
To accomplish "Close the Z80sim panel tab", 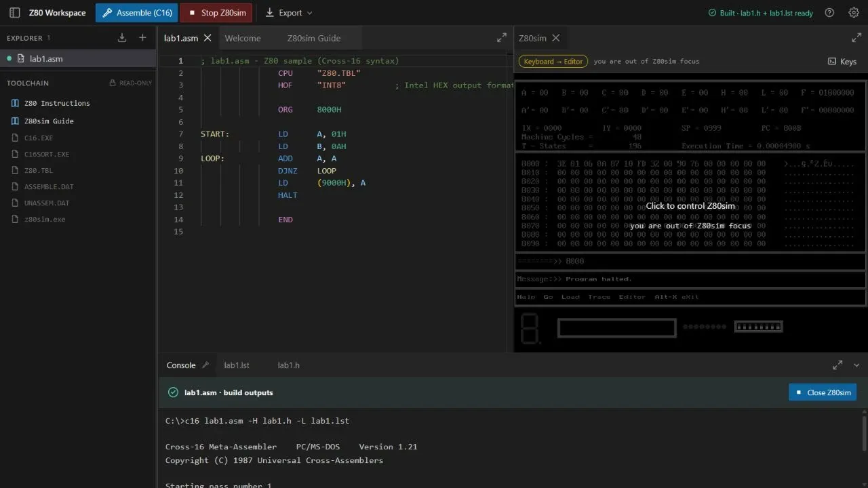I will point(555,38).
